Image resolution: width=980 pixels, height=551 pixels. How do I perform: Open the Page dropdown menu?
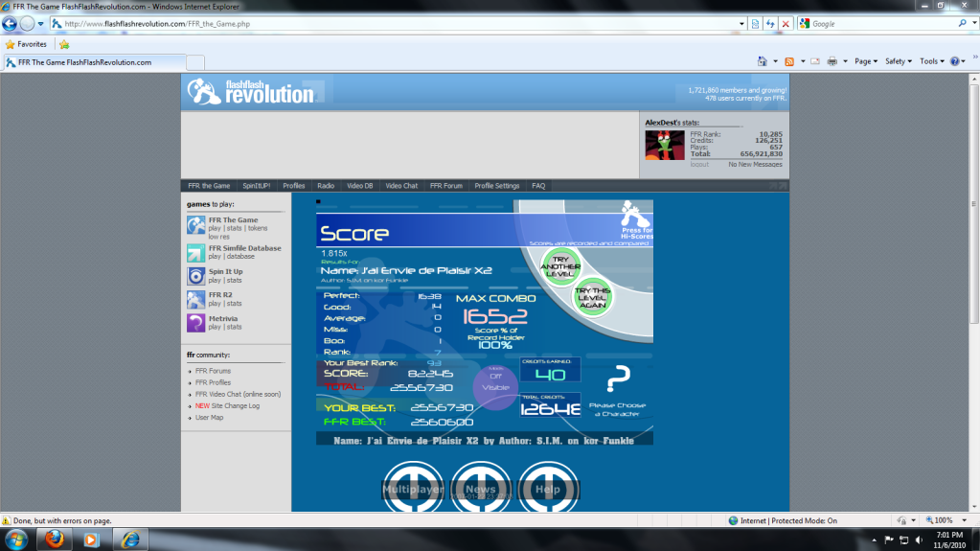(x=865, y=61)
